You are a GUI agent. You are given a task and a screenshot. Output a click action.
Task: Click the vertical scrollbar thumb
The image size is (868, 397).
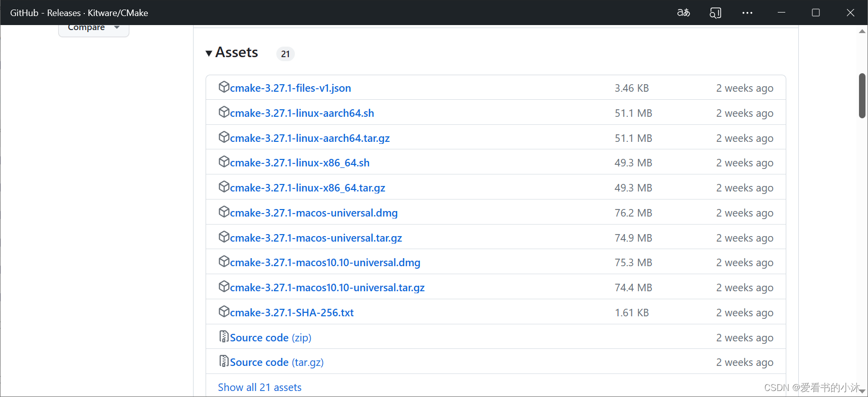862,96
